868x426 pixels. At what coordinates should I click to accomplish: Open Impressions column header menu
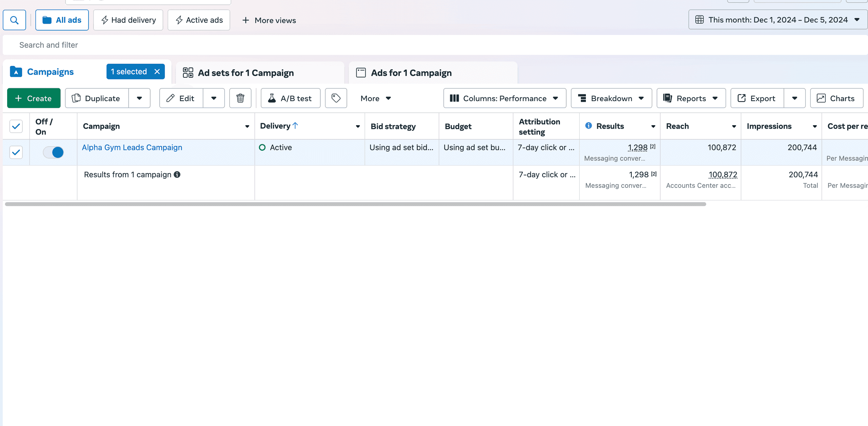coord(814,127)
